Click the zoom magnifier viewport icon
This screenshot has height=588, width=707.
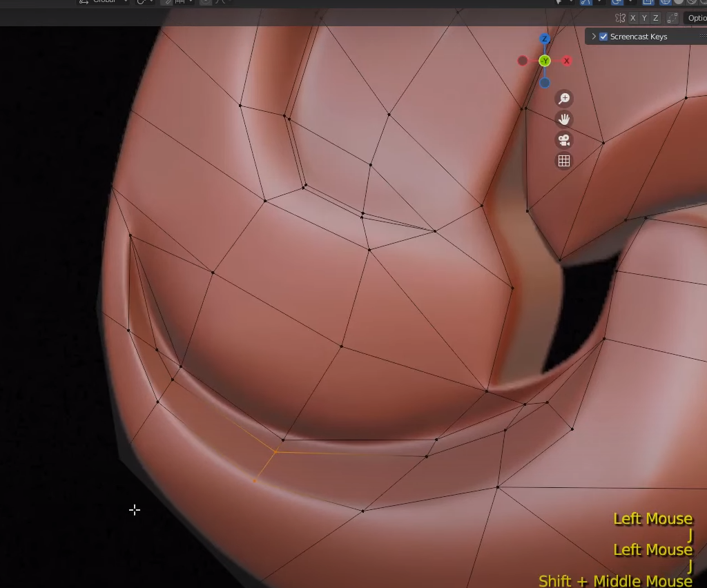click(564, 99)
